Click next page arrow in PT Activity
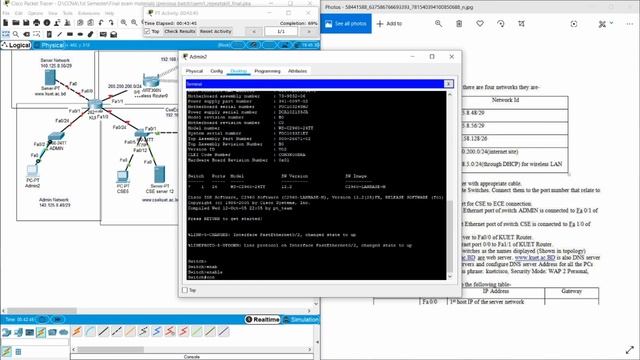Image resolution: width=640 pixels, height=360 pixels. pyautogui.click(x=309, y=31)
